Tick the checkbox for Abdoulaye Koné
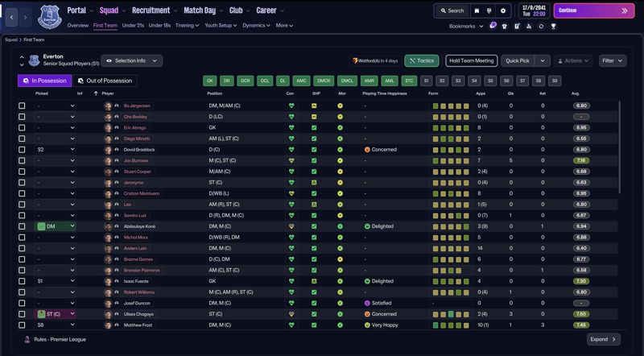Screen dimensions: 644x356 (22, 226)
